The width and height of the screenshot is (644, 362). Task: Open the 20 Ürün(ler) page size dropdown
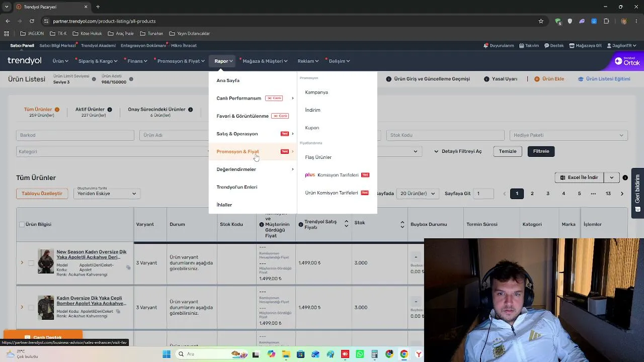pyautogui.click(x=418, y=194)
